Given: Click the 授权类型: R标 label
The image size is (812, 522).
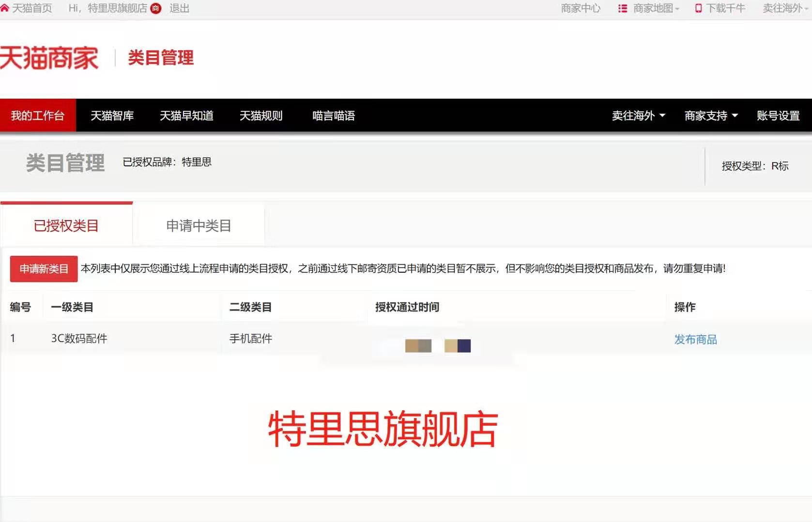Looking at the screenshot, I should point(755,166).
